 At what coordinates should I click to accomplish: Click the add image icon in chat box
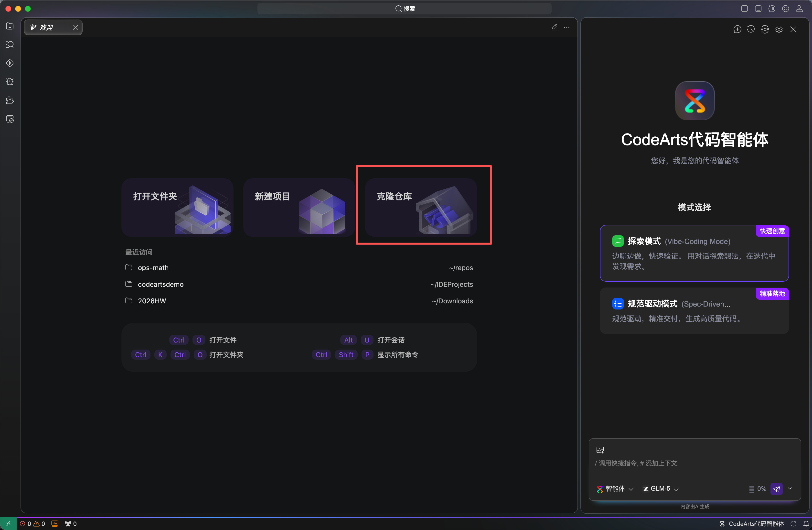click(600, 450)
